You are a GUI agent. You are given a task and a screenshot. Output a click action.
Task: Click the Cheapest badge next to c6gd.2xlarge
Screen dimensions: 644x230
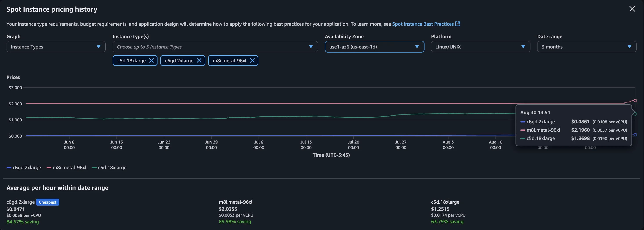(47, 202)
